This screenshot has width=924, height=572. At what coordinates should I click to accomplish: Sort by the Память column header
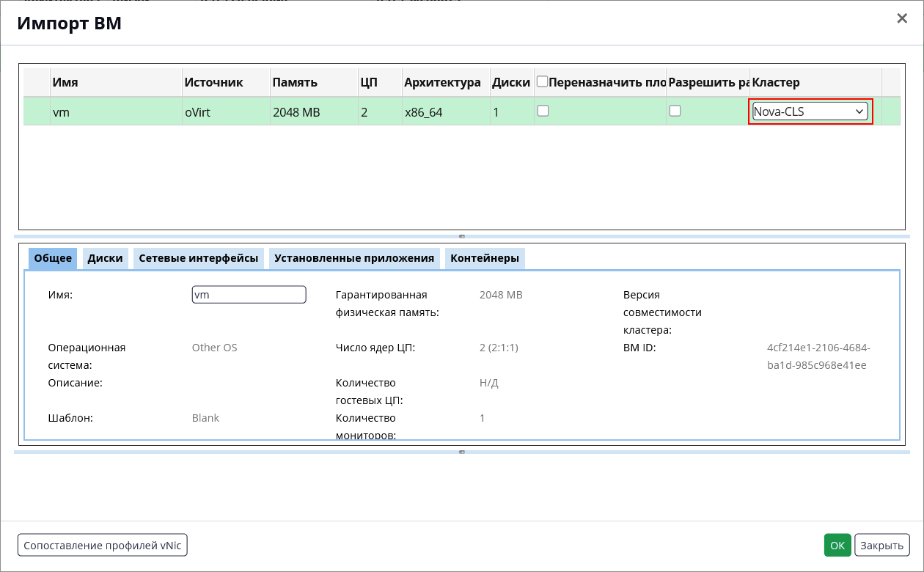(x=314, y=82)
